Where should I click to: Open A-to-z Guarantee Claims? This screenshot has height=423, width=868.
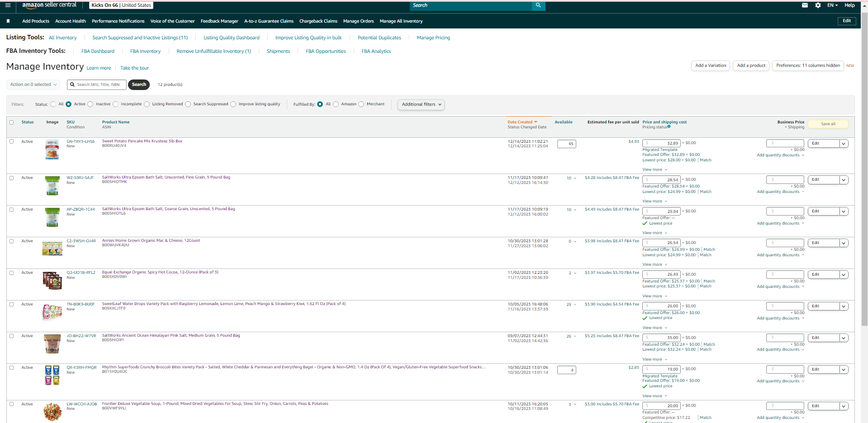[x=269, y=21]
